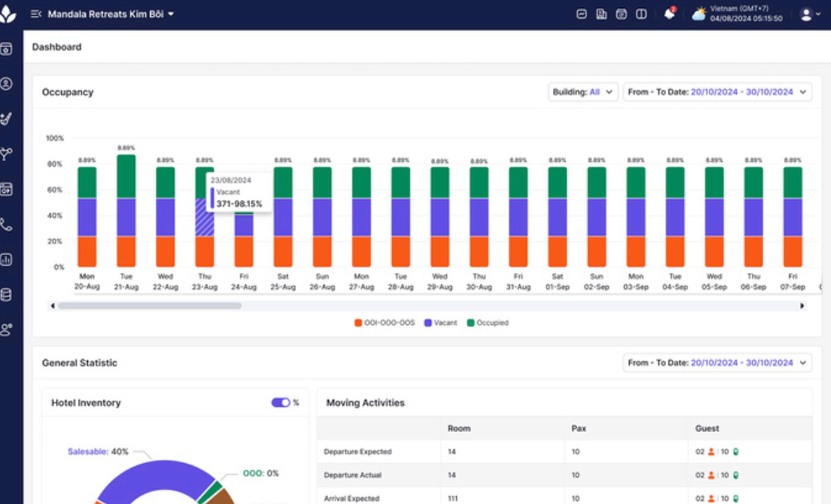Click the housekeeping broom sidebar icon
The width and height of the screenshot is (831, 504).
coord(7,119)
